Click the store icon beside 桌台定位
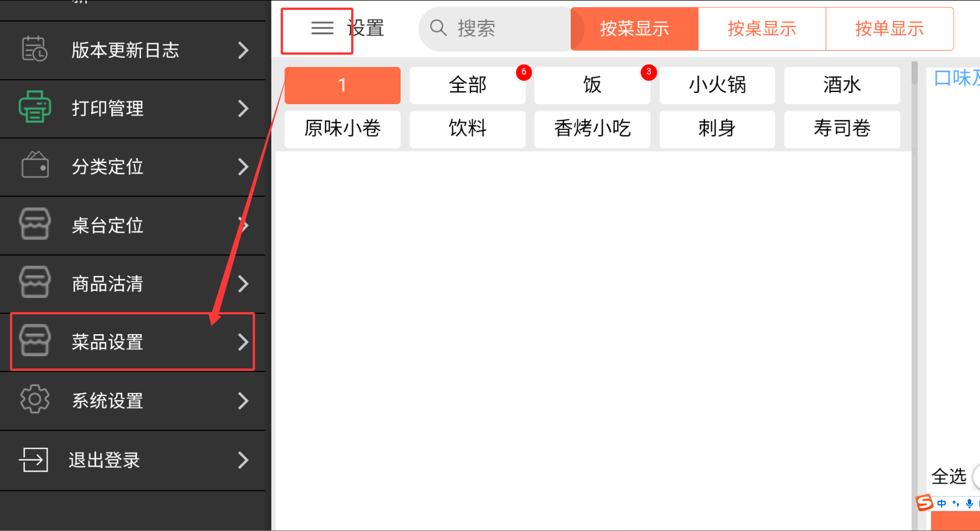Image resolution: width=980 pixels, height=531 pixels. click(x=35, y=224)
